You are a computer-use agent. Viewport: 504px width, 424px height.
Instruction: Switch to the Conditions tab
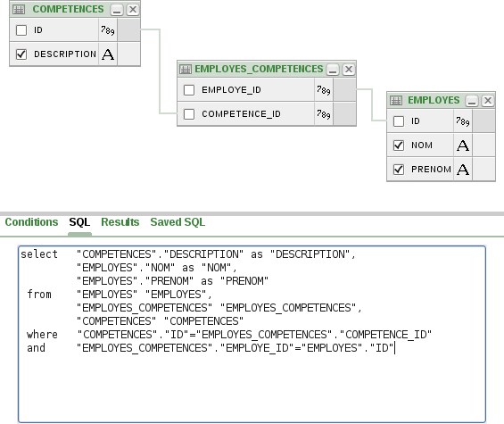(x=31, y=222)
